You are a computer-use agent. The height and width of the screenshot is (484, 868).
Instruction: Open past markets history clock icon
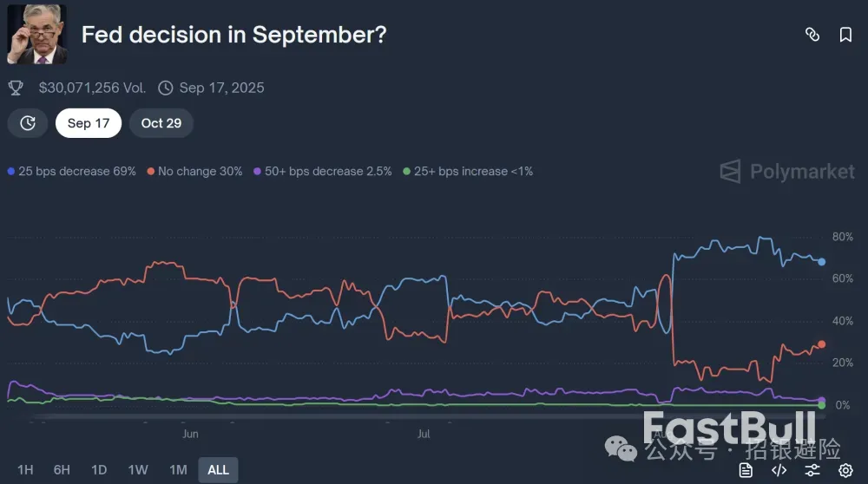[28, 123]
